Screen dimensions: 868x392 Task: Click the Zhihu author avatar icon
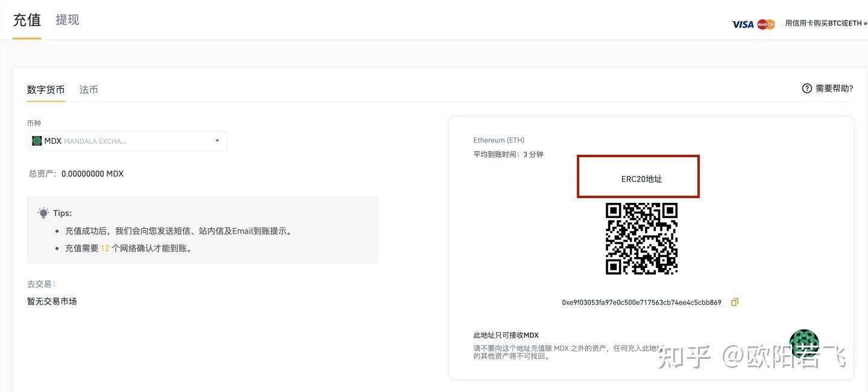click(x=804, y=344)
